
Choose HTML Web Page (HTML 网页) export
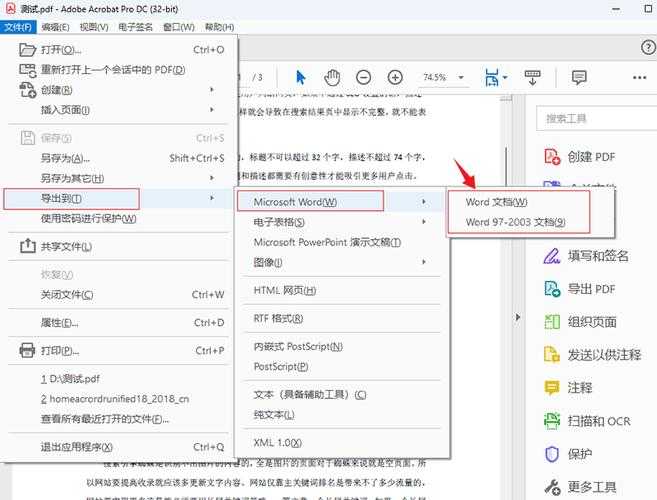click(285, 290)
